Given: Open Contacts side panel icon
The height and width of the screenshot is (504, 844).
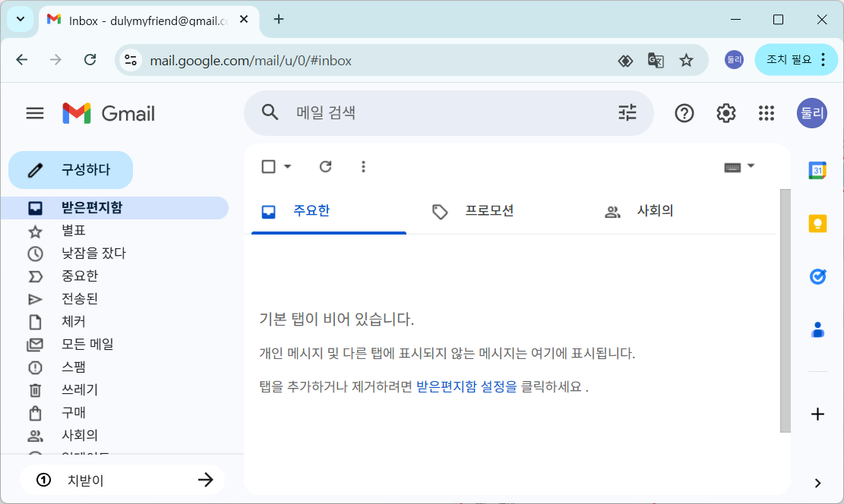Looking at the screenshot, I should pyautogui.click(x=817, y=329).
